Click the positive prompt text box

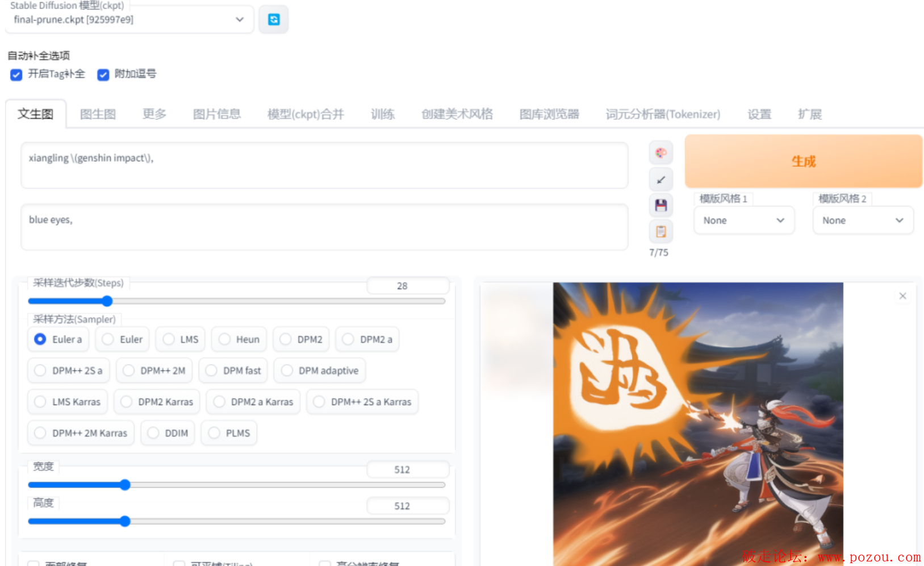coord(324,165)
